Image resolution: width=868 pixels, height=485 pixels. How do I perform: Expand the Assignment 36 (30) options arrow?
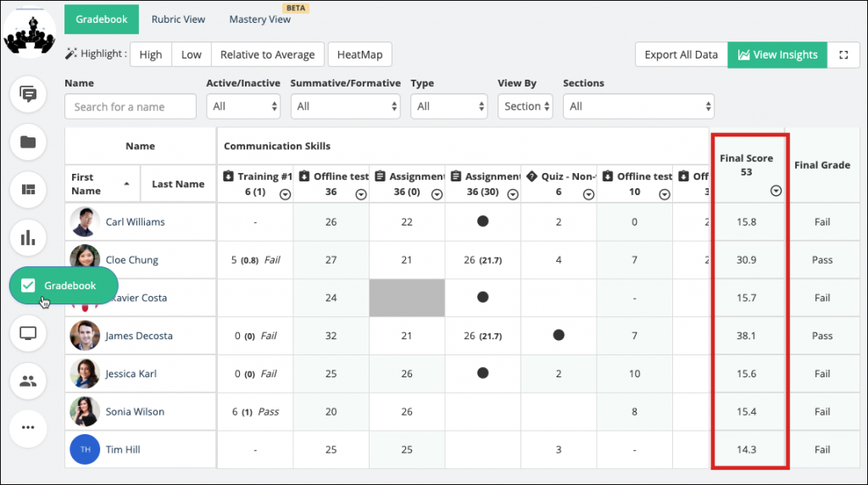point(513,194)
